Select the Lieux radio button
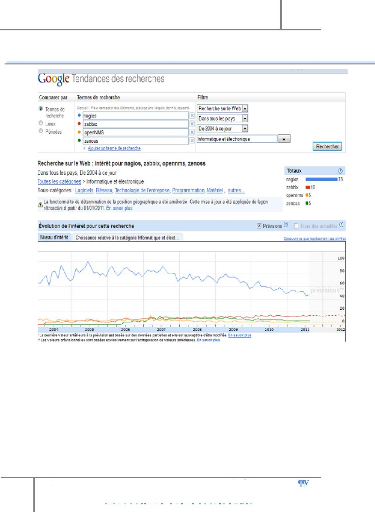The height and width of the screenshot is (512, 375). [41, 123]
